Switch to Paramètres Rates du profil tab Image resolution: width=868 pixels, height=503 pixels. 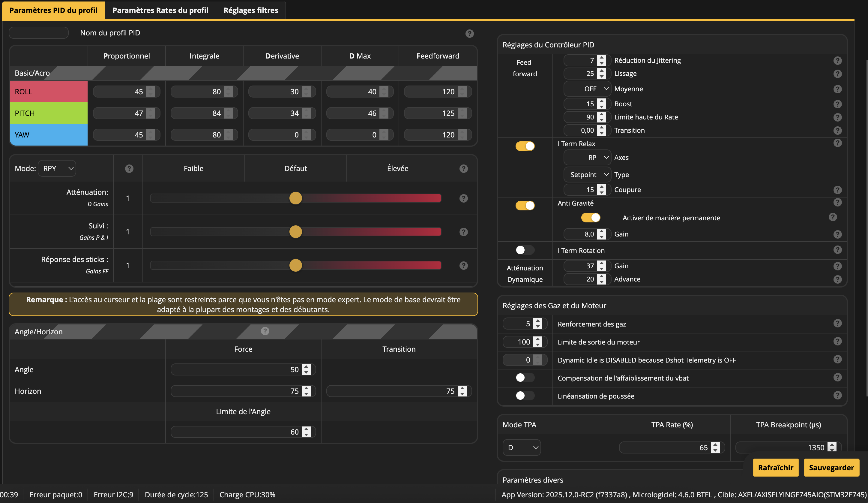(160, 10)
